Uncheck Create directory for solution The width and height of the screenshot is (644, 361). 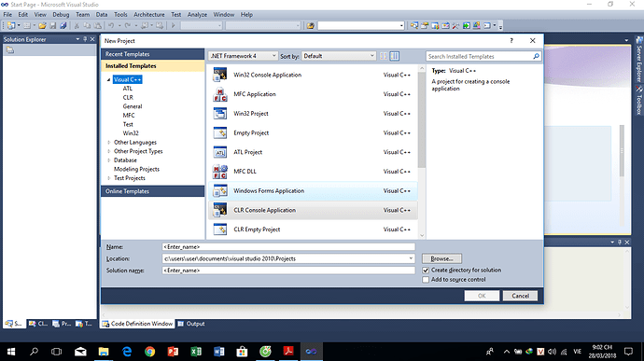point(426,271)
